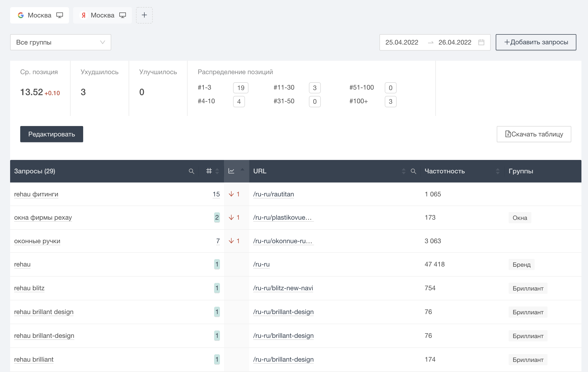Click the calendar icon in date range field
Viewport: 588px width, 372px height.
(481, 42)
